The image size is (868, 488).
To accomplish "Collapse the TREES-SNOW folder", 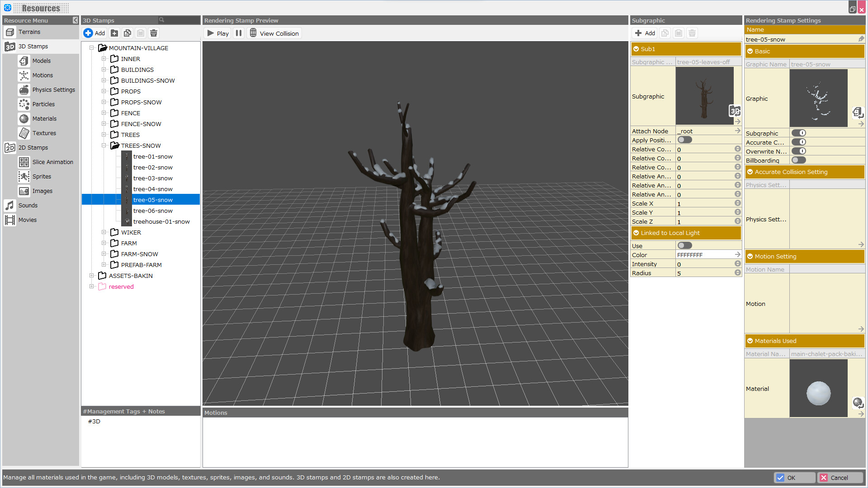I will coord(104,145).
